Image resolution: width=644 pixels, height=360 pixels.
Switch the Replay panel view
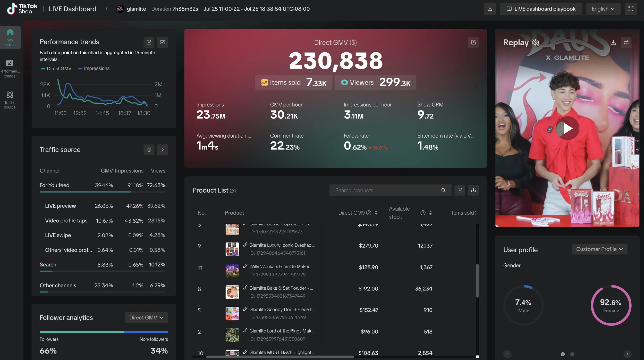(626, 42)
